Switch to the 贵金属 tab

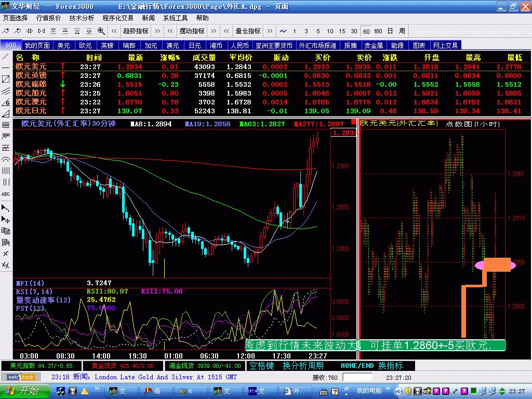pyautogui.click(x=374, y=46)
